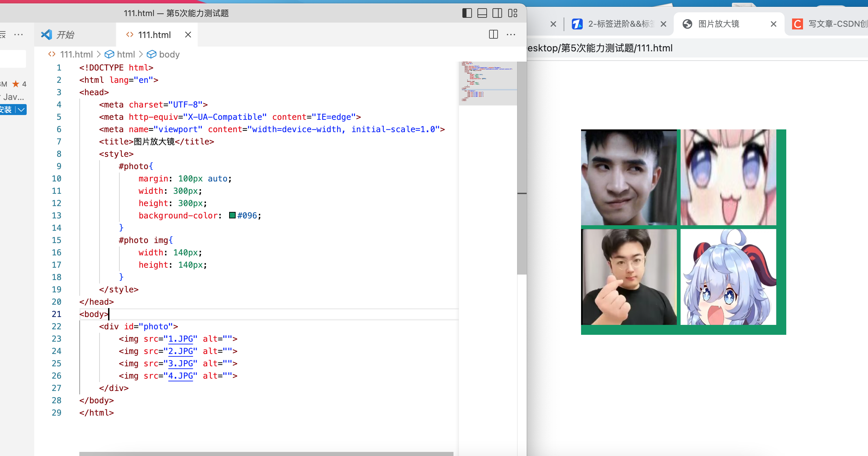Click the background-color property text
The height and width of the screenshot is (456, 868).
(178, 216)
